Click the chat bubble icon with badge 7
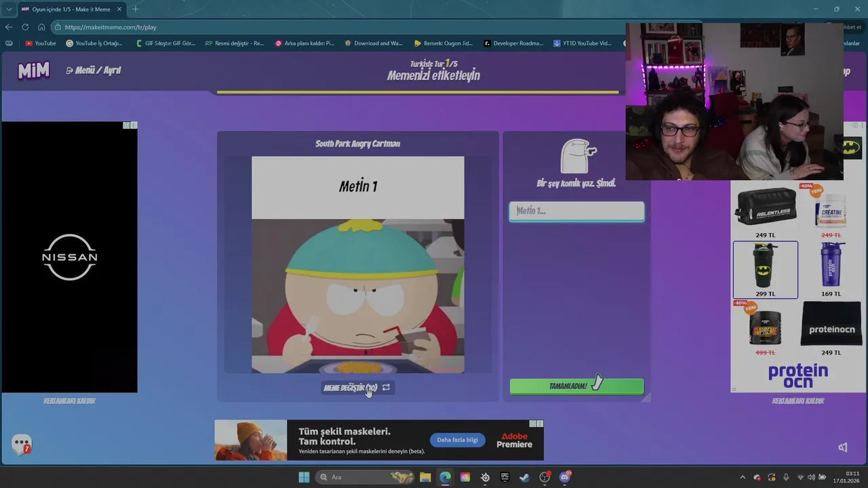 pos(22,445)
